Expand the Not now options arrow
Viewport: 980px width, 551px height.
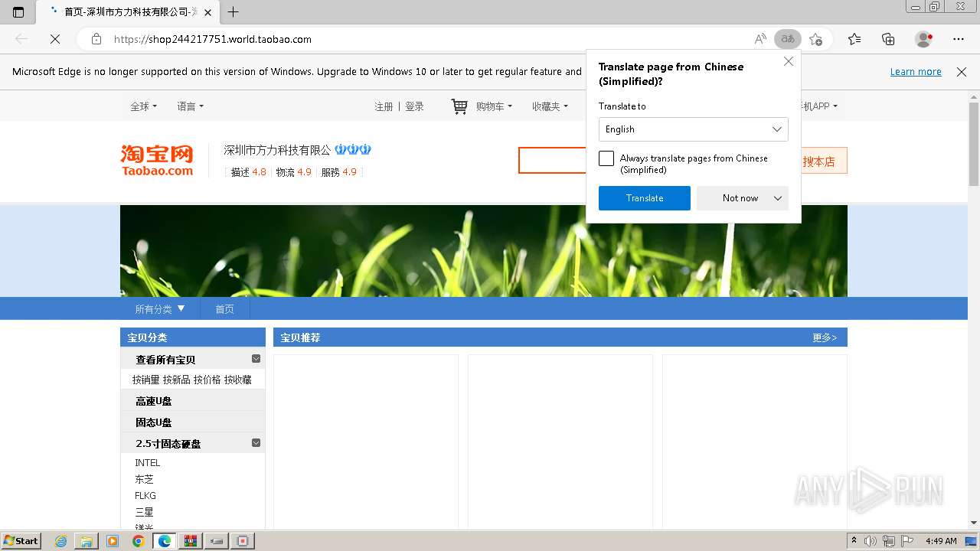coord(778,198)
